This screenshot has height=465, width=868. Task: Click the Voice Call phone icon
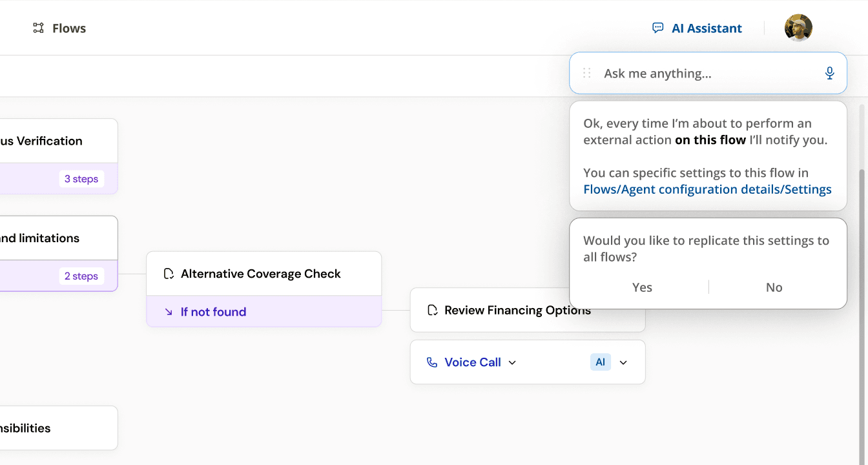pyautogui.click(x=432, y=362)
